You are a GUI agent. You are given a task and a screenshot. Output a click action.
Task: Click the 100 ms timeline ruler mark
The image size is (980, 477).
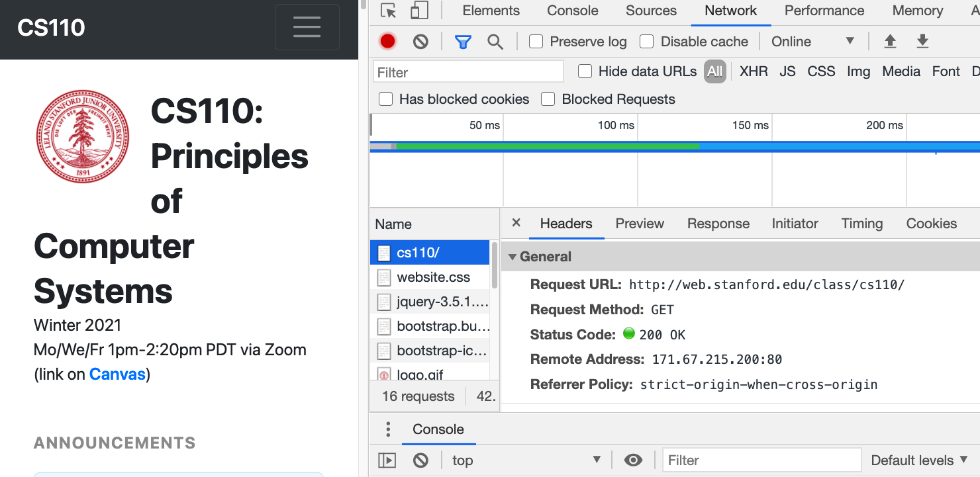click(616, 125)
